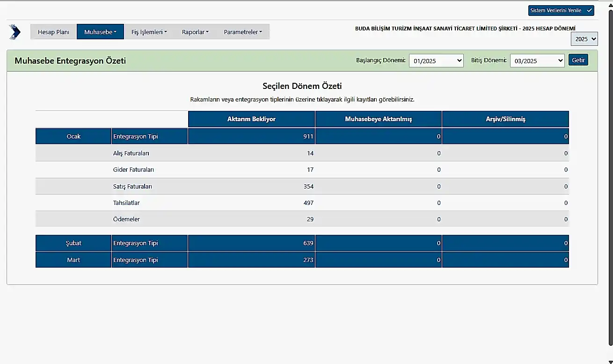Click the Ödemeler pending count 29
Viewport: 613px width, 364px height.
pyautogui.click(x=310, y=219)
